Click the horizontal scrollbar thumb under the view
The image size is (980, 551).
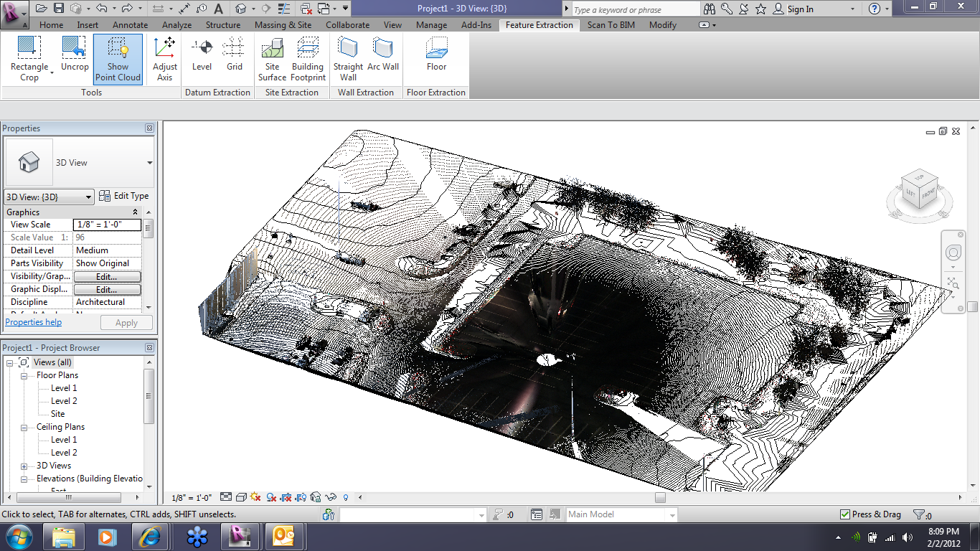coord(660,497)
